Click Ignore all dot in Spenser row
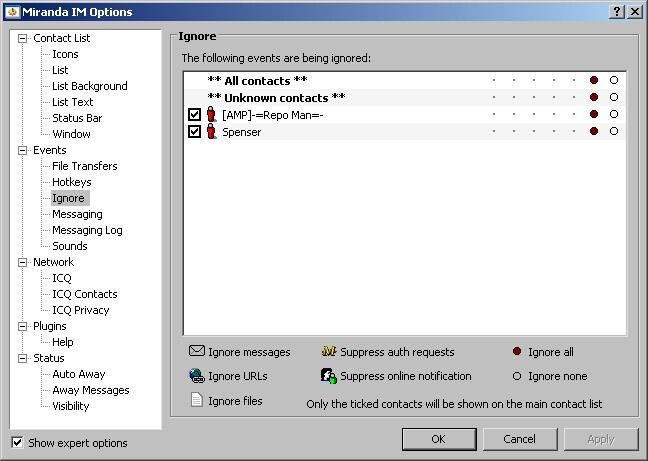The width and height of the screenshot is (648, 461). [x=594, y=131]
